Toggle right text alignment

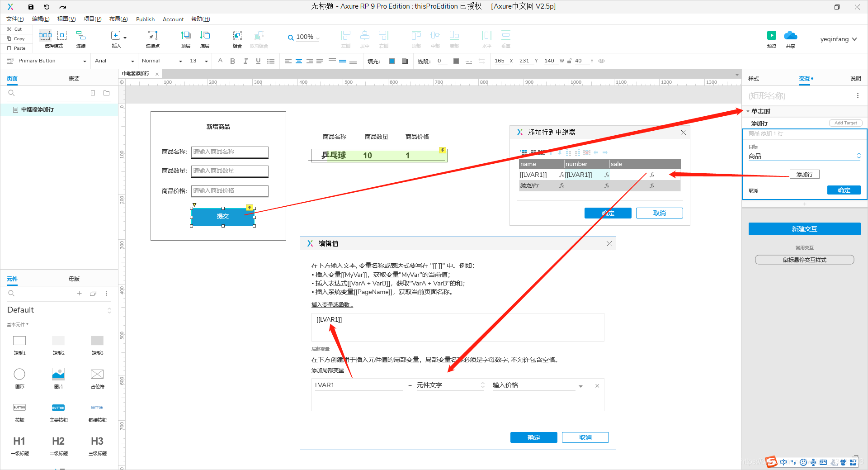310,61
